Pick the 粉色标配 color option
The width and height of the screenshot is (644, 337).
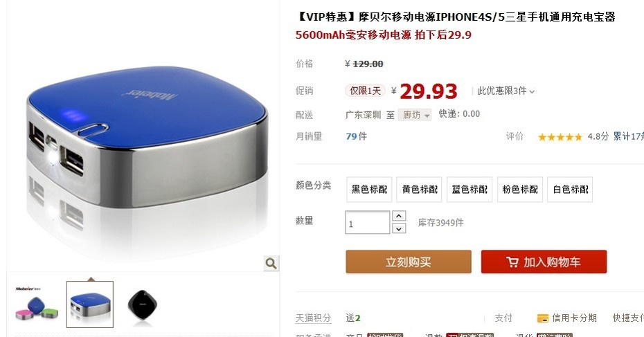pos(520,189)
